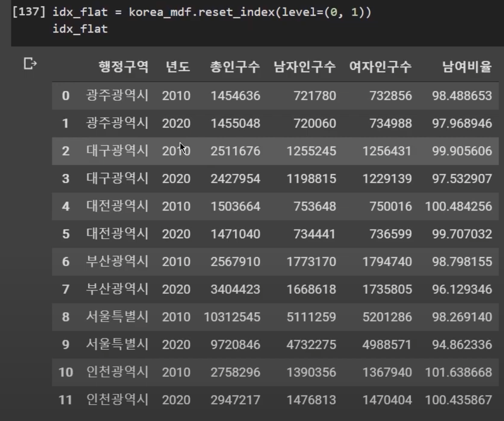Select row index 0
This screenshot has width=504, height=421.
click(65, 96)
